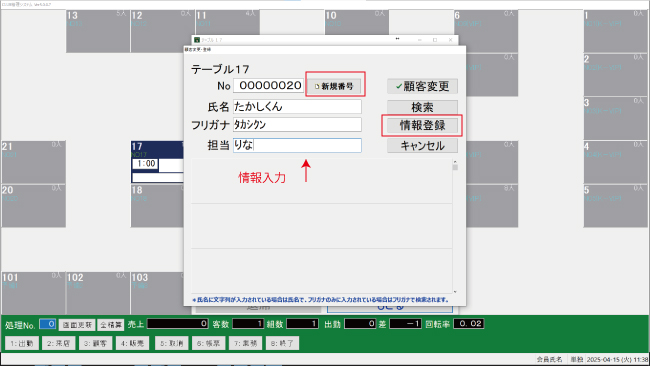Viewport: 650px width, 366px height.
Task: Click the 新規番号 button
Action: coord(335,86)
